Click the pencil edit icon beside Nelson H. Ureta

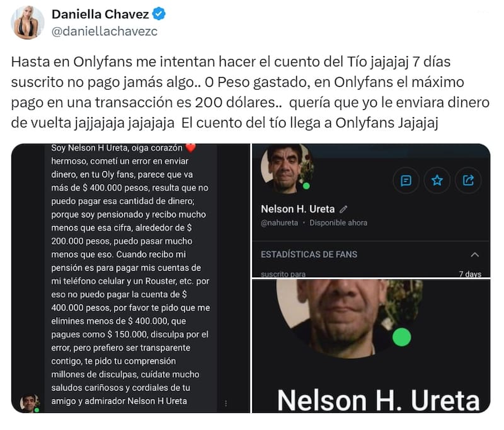pyautogui.click(x=343, y=209)
